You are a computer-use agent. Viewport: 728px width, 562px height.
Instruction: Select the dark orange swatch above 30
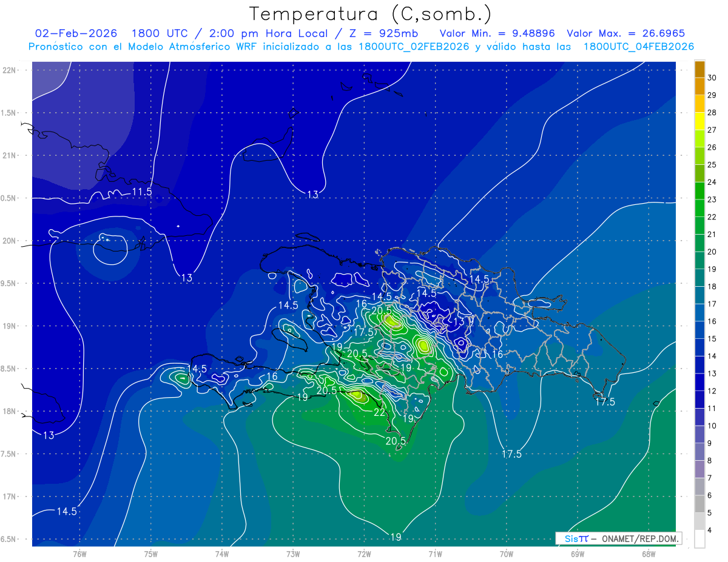point(699,69)
